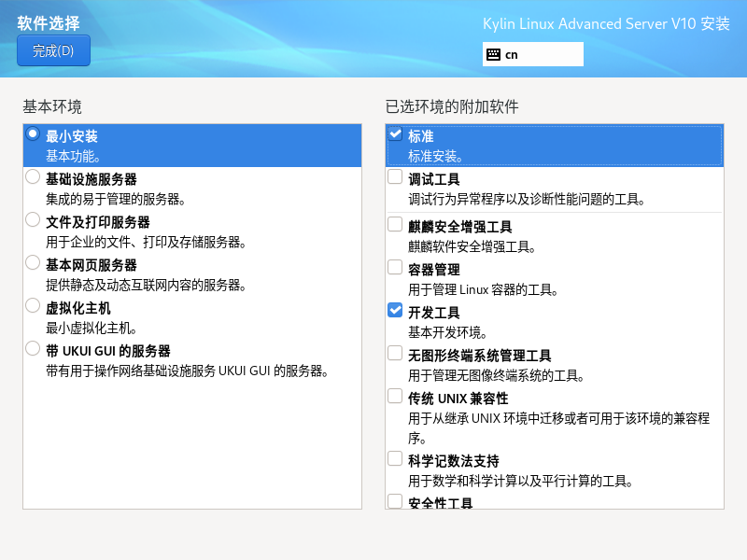Check 麒麟安全增强工具 checkbox
This screenshot has width=747, height=560.
click(x=395, y=225)
